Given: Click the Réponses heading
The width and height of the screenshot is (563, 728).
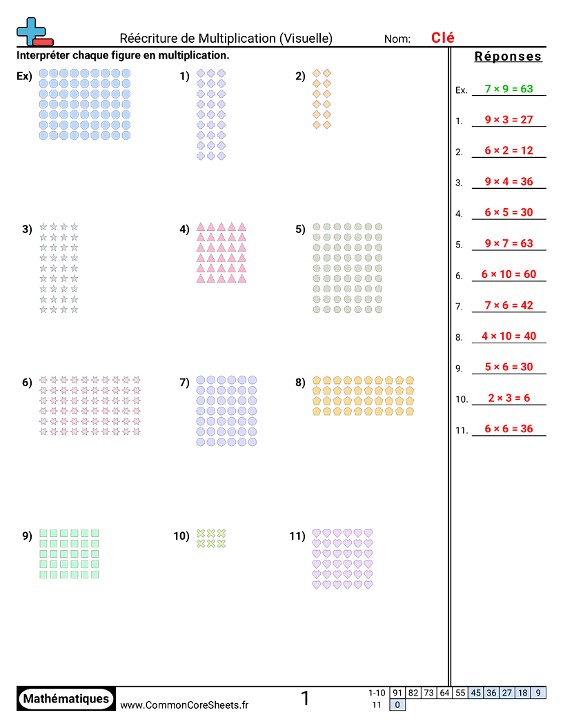Looking at the screenshot, I should click(508, 57).
